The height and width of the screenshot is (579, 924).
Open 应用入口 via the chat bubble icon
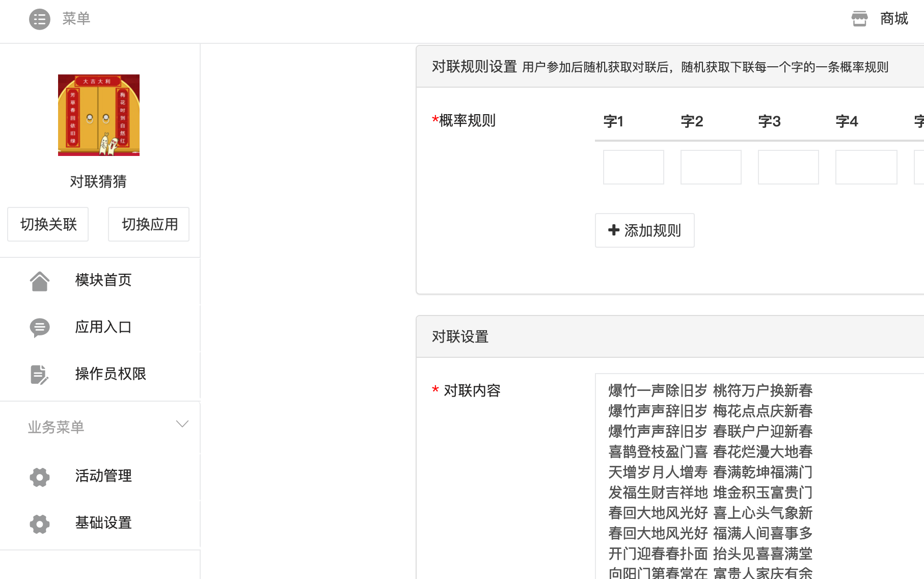(x=39, y=328)
